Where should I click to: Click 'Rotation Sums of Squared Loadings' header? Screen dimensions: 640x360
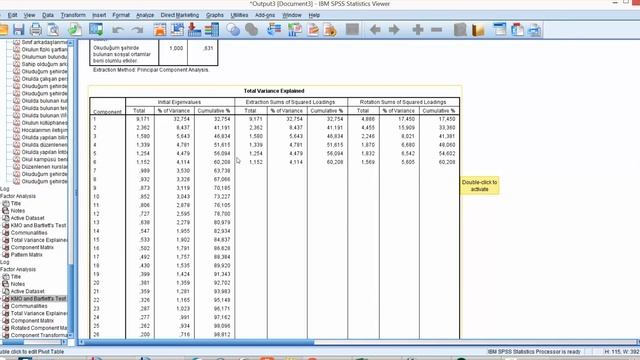coord(403,102)
